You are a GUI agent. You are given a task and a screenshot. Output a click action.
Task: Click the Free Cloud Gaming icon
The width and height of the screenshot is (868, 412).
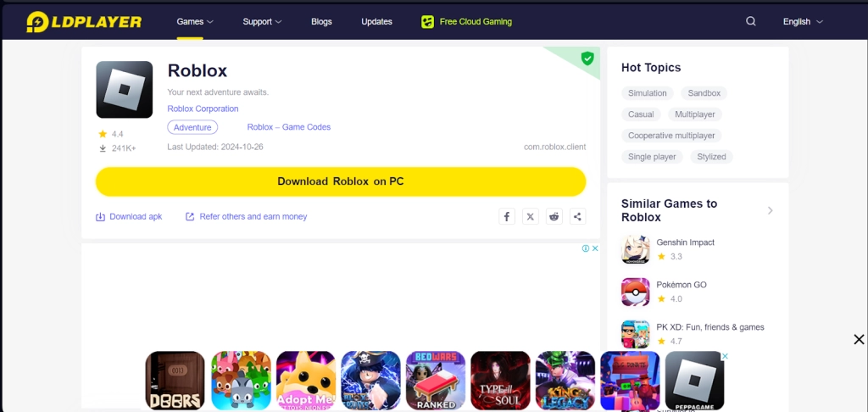[x=427, y=21]
